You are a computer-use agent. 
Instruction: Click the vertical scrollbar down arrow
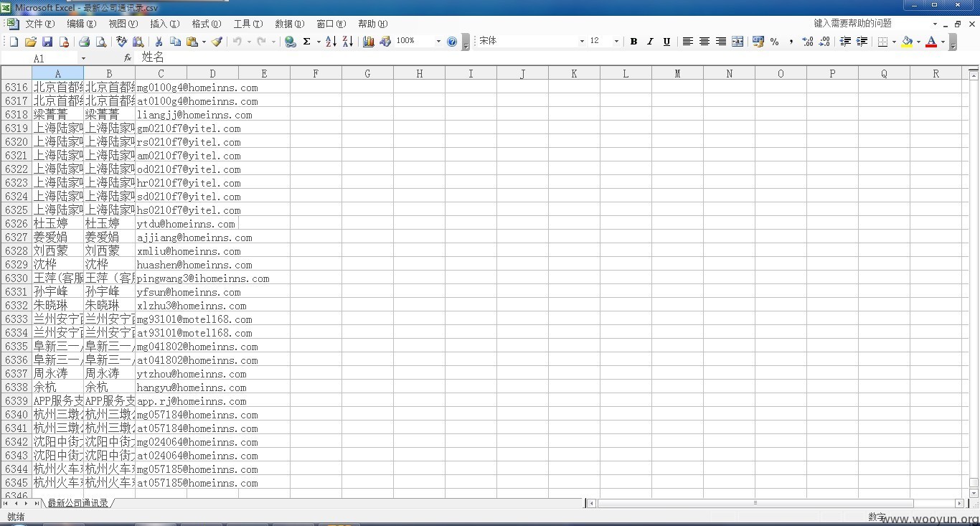pos(974,493)
